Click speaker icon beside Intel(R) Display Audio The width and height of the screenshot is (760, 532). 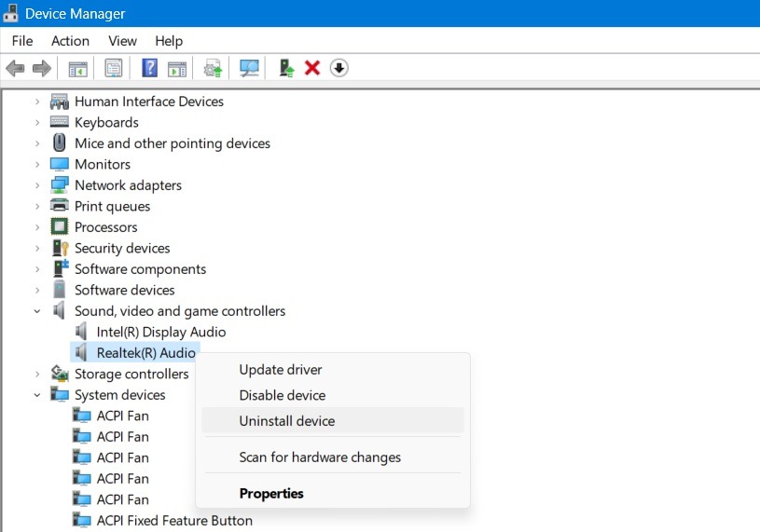tap(81, 332)
